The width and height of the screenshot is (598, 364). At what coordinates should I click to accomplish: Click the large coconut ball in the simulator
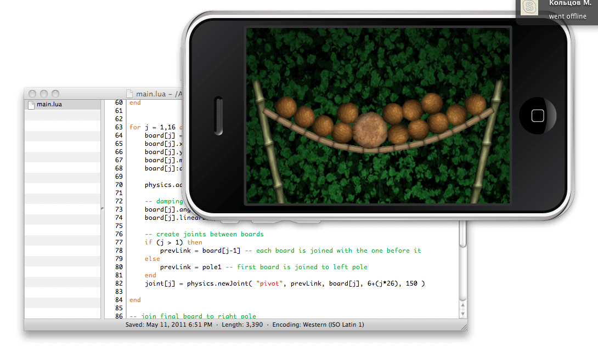(370, 129)
